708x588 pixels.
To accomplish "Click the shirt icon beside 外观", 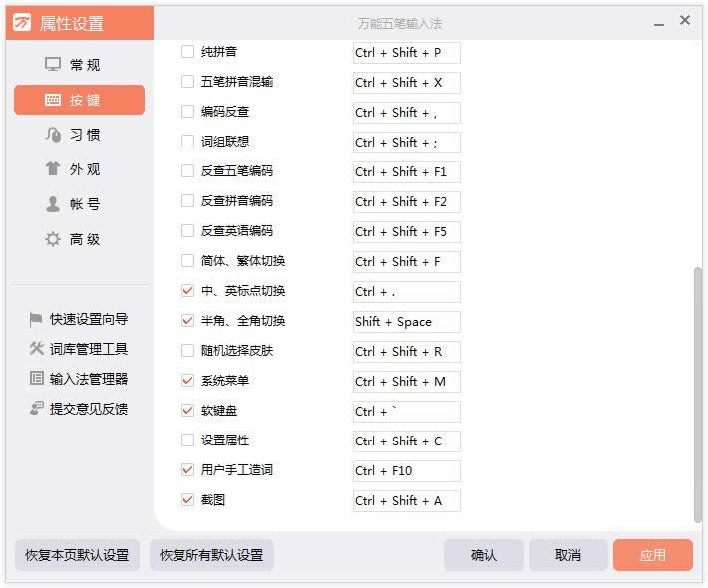I will pos(53,169).
